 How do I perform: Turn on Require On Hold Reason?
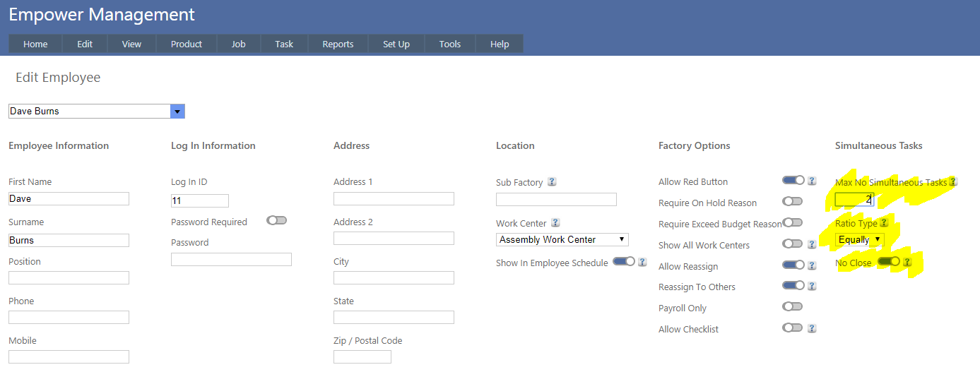point(792,202)
